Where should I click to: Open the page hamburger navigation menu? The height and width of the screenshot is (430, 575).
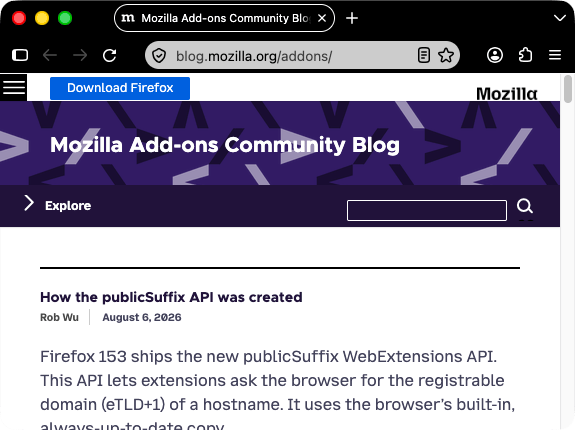pos(14,87)
